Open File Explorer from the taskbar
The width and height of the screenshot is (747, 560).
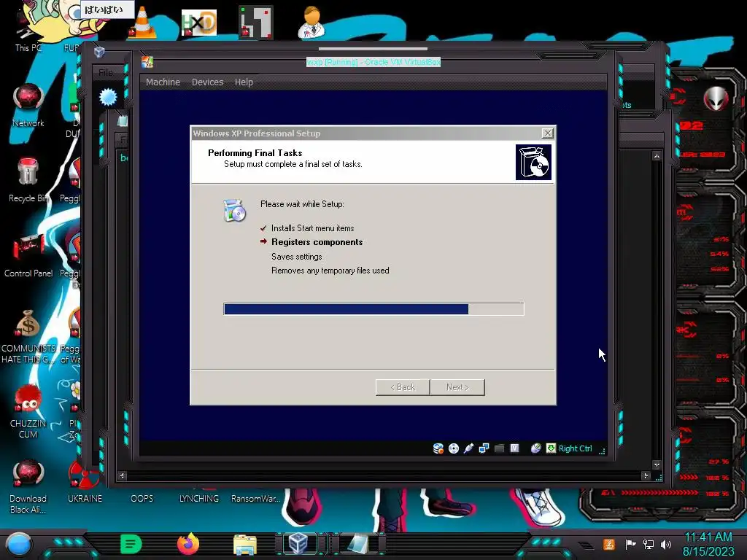pos(245,545)
